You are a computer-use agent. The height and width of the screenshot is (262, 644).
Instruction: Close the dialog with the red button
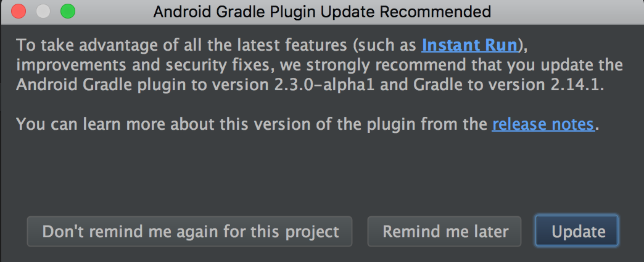point(19,11)
